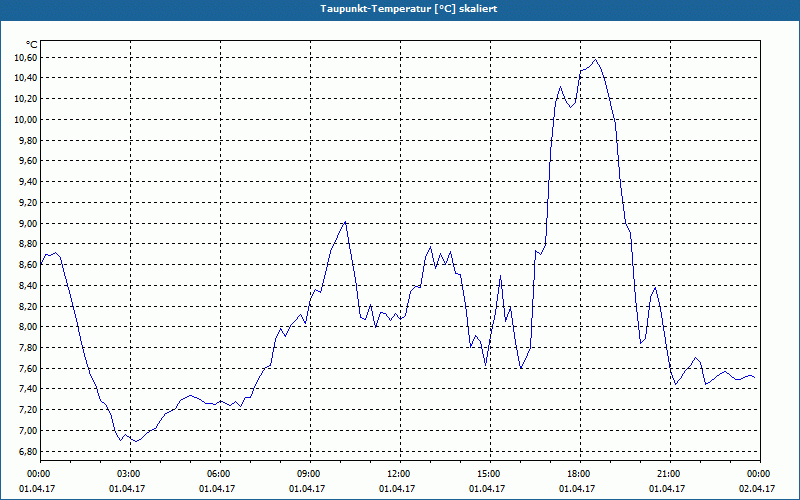The height and width of the screenshot is (500, 800).
Task: Select the 02.04.17 date label
Action: coord(758,489)
